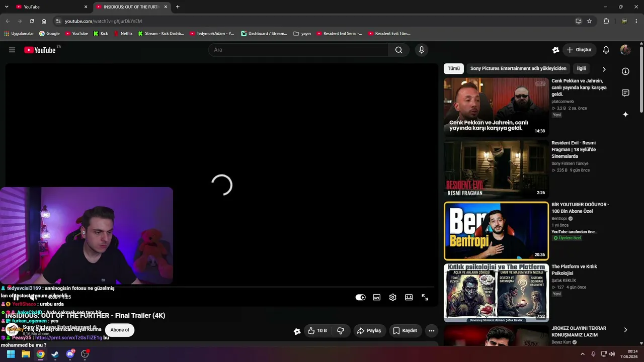Open the volume control in system tray
The height and width of the screenshot is (362, 644).
tap(612, 354)
